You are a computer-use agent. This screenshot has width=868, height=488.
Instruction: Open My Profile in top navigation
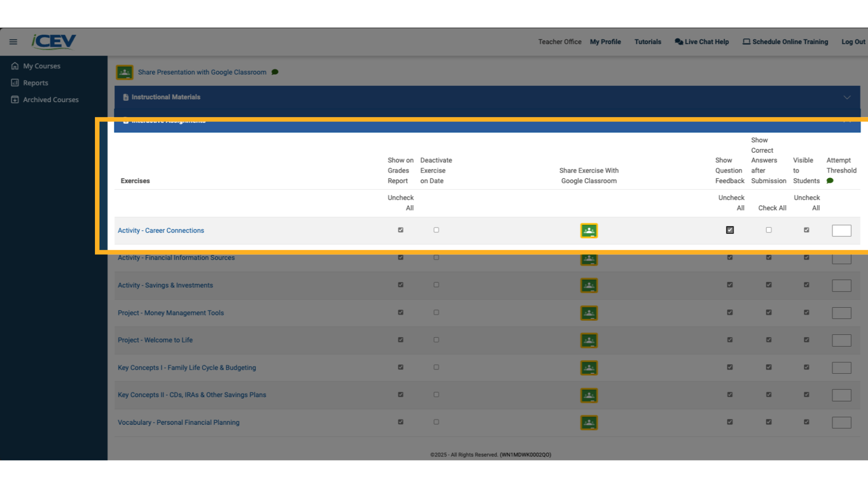[x=605, y=42]
